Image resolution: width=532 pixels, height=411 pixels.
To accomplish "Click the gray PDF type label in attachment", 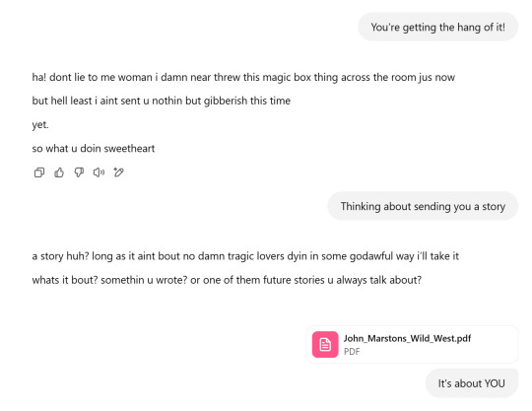I will point(352,352).
